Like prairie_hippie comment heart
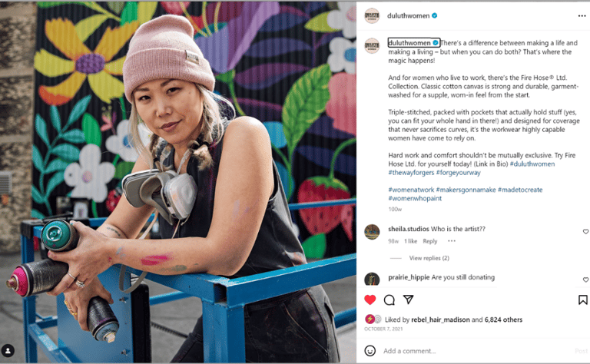 pos(585,280)
